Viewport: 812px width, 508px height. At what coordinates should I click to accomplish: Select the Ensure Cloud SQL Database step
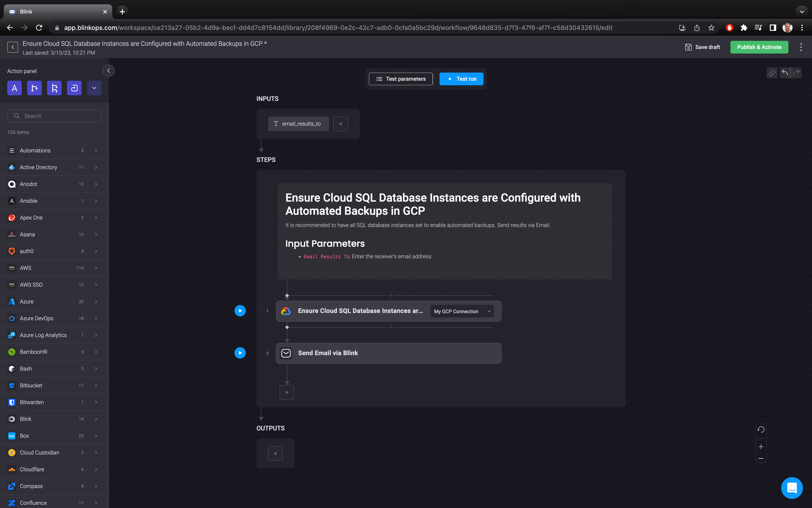coord(389,311)
